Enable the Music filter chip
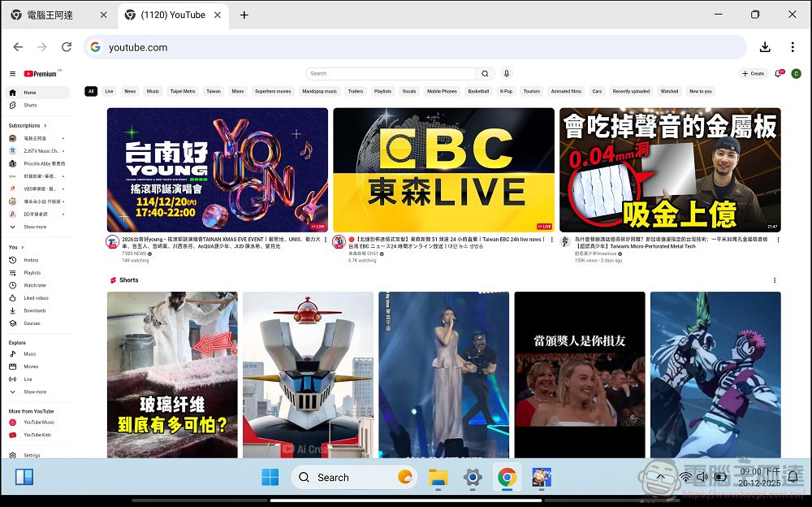The height and width of the screenshot is (507, 812). tap(152, 91)
